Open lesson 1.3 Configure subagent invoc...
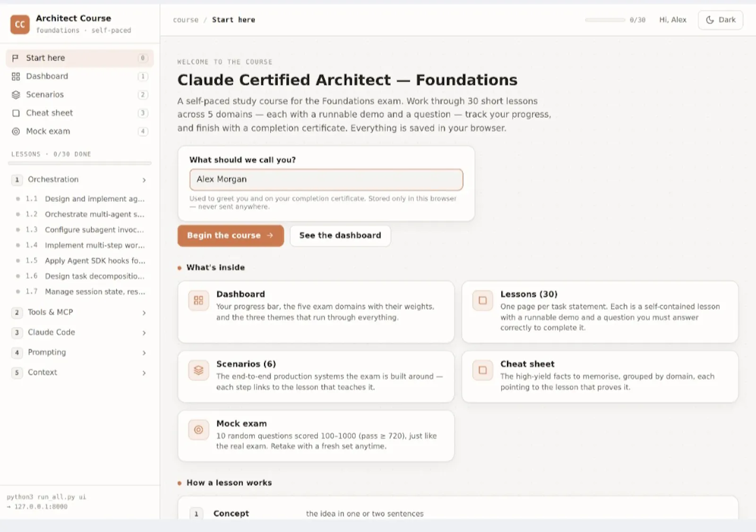This screenshot has width=756, height=532. pyautogui.click(x=80, y=230)
